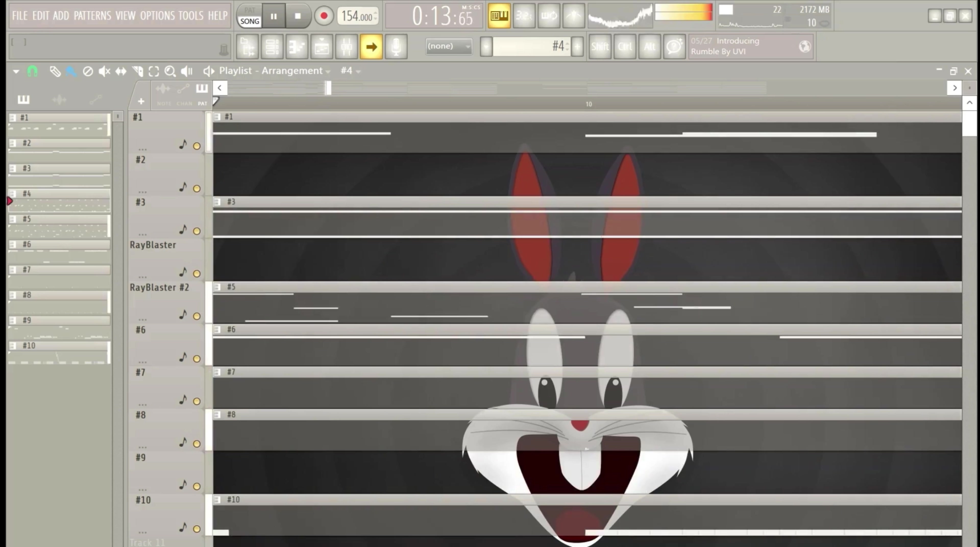The height and width of the screenshot is (547, 980).
Task: Open the playlist options arrow menu
Action: pyautogui.click(x=16, y=71)
